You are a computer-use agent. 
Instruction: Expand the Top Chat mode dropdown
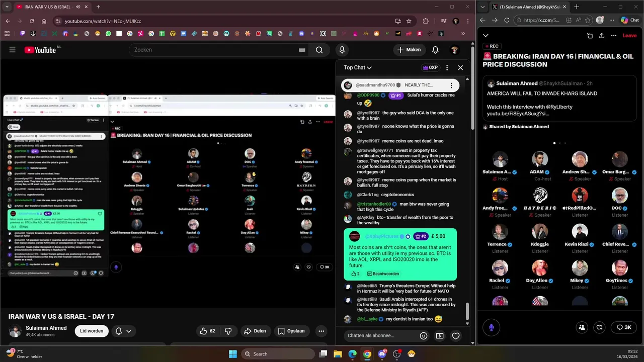pos(358,67)
